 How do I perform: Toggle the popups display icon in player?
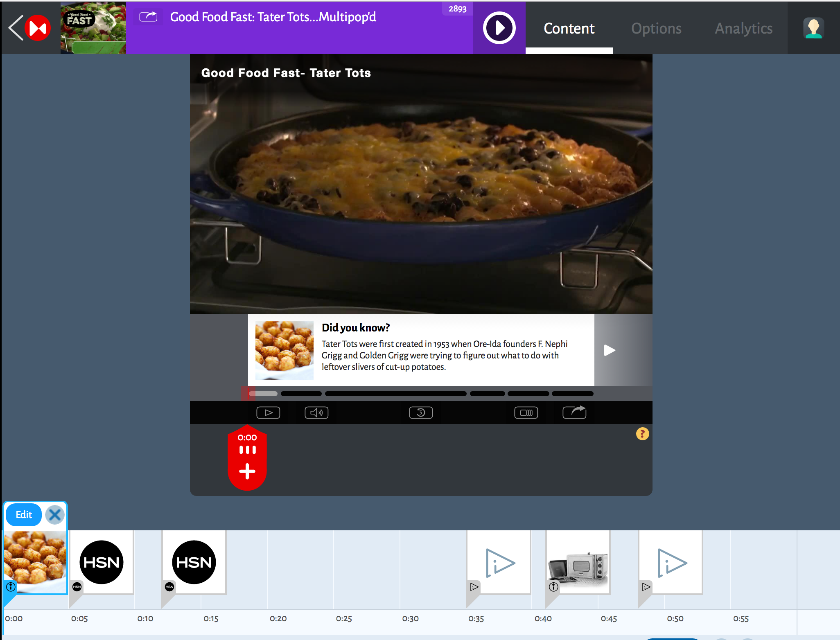point(526,412)
